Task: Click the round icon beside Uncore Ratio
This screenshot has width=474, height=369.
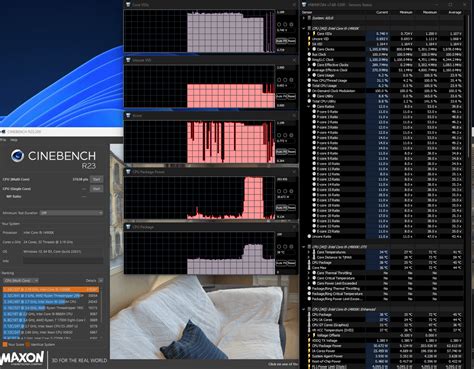Action: [x=309, y=236]
